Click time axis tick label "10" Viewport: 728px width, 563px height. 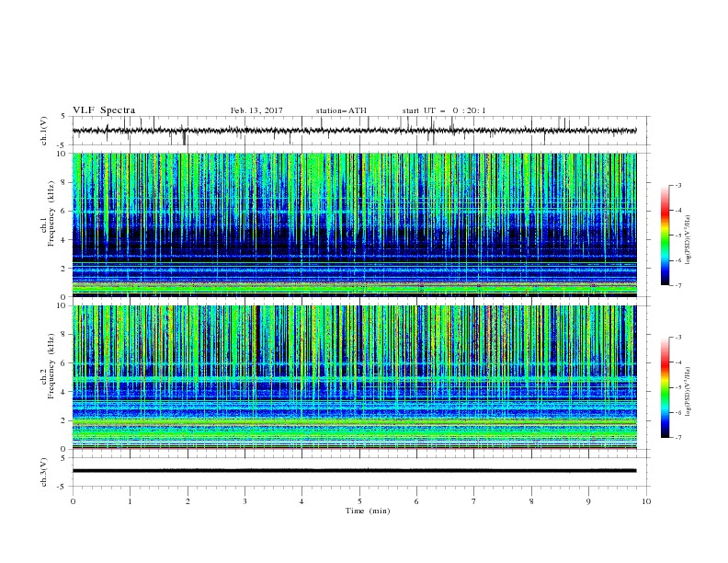[646, 501]
